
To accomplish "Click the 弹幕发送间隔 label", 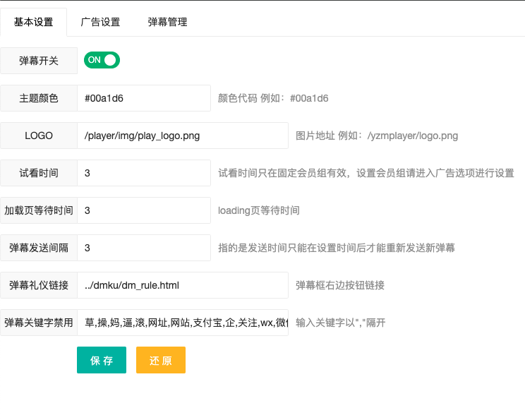I will (39, 248).
